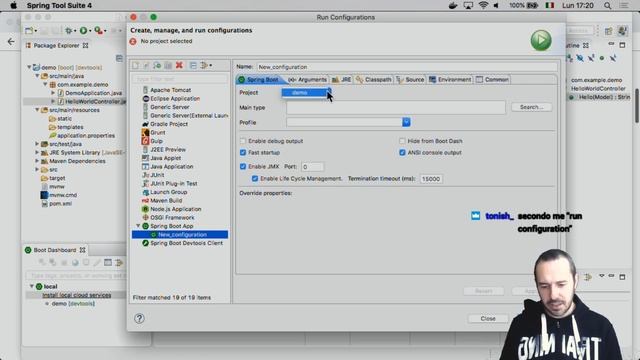Click the red Delete configuration icon

[x=179, y=65]
